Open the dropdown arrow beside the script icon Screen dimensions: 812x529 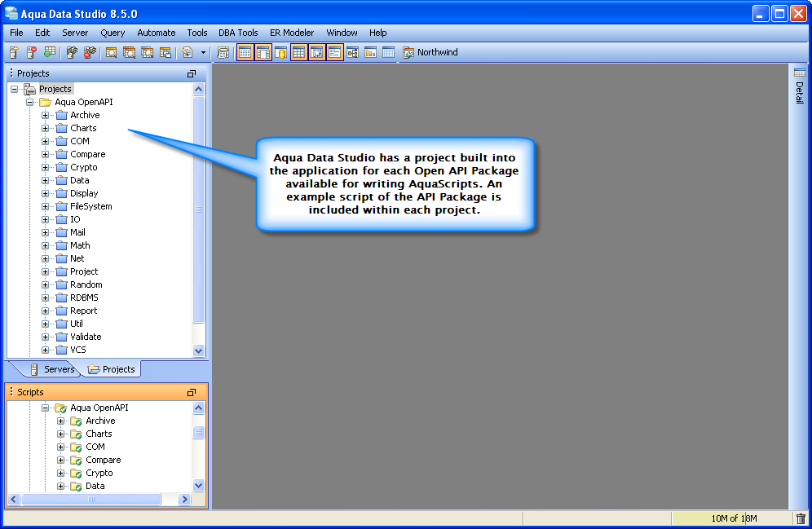coord(203,52)
